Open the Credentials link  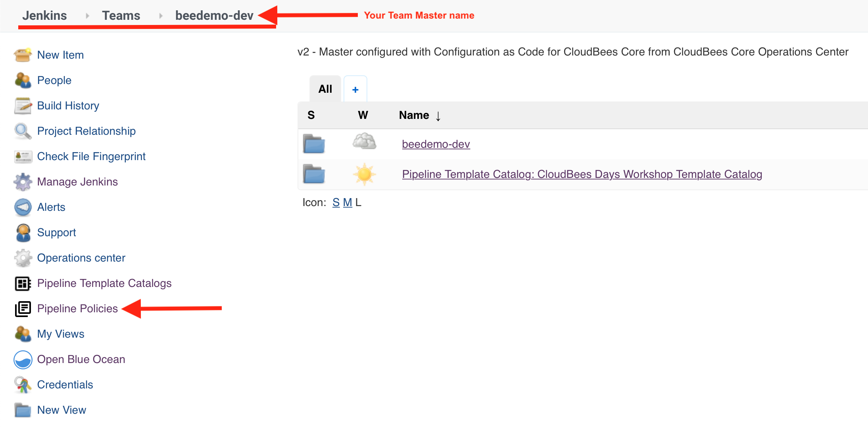point(65,385)
